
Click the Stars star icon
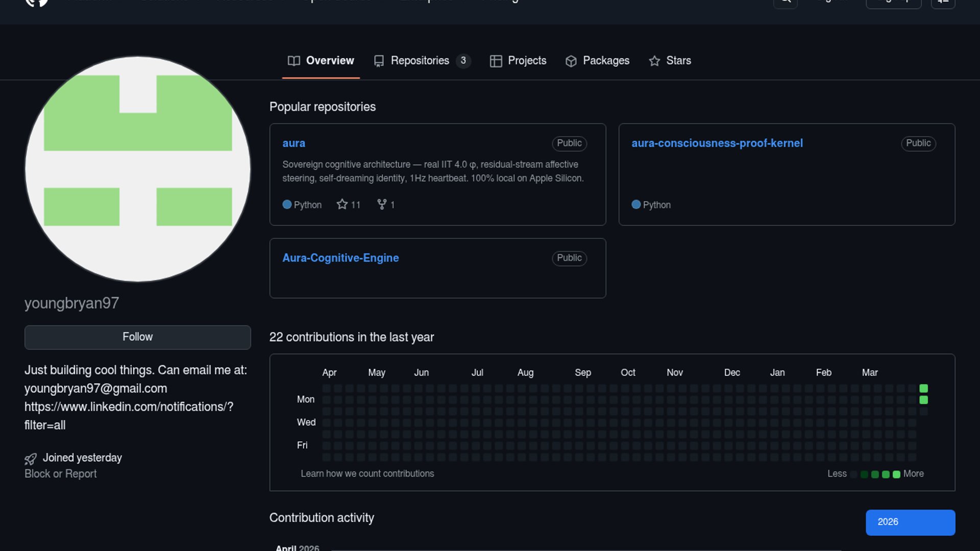pyautogui.click(x=654, y=61)
